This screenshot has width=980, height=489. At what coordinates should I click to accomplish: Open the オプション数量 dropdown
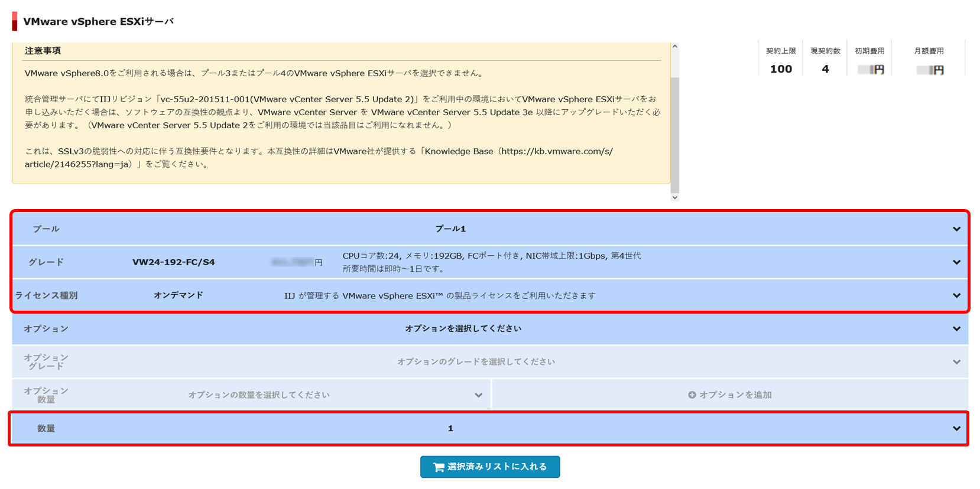(251, 395)
